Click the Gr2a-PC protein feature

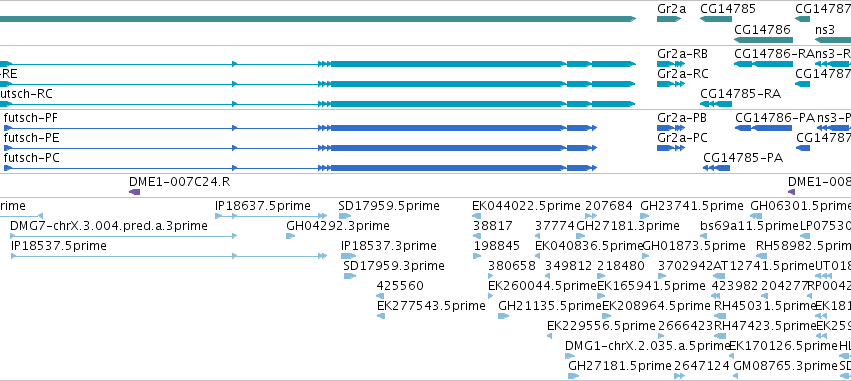point(671,148)
